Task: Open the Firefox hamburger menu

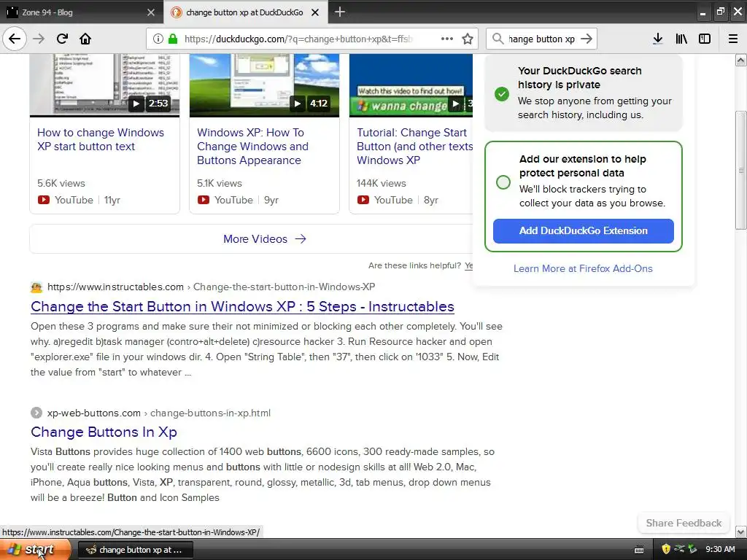Action: pyautogui.click(x=733, y=39)
